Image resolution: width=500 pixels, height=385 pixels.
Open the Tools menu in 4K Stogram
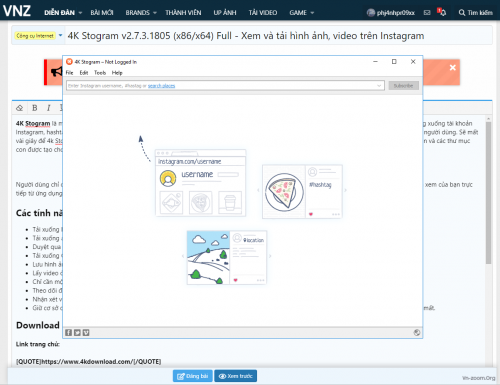(x=100, y=73)
